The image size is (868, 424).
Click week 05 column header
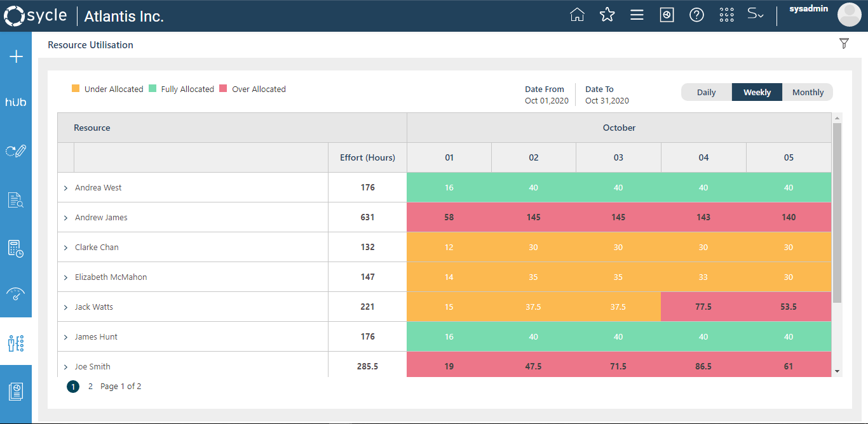pos(789,157)
